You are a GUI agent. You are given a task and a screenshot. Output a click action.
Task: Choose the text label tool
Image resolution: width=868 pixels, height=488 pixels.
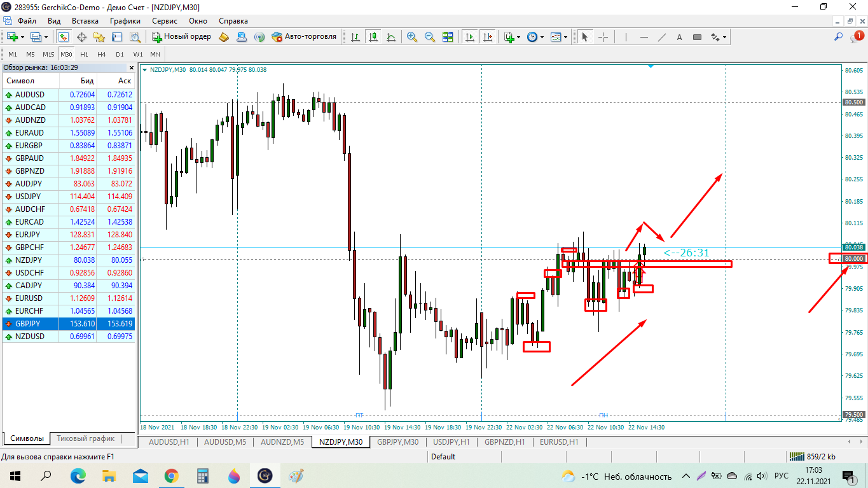[679, 37]
